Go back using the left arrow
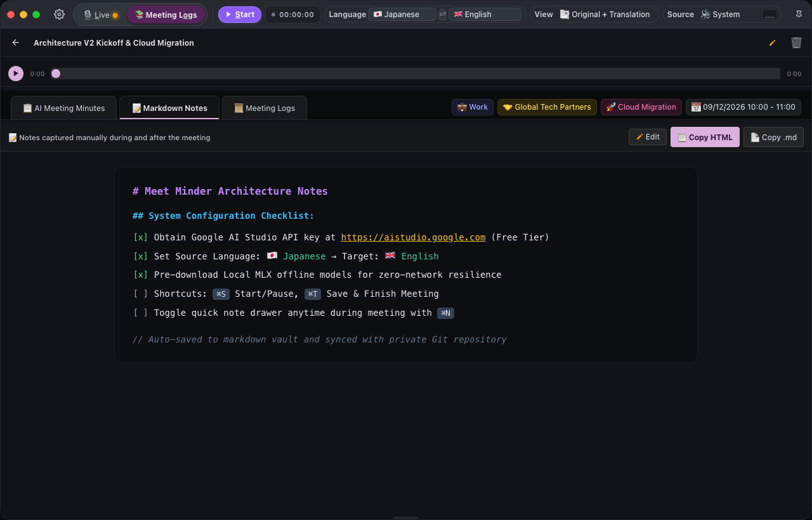The height and width of the screenshot is (520, 812). [16, 42]
